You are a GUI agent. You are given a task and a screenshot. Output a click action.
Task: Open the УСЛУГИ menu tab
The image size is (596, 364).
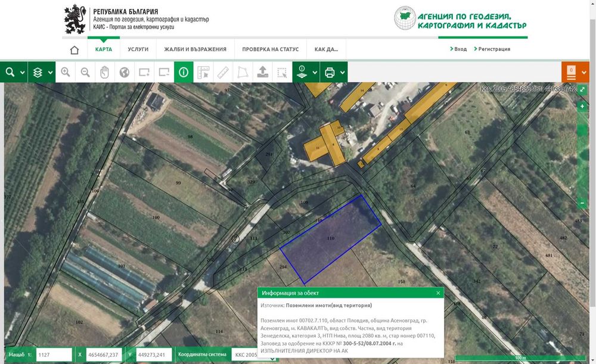(138, 49)
